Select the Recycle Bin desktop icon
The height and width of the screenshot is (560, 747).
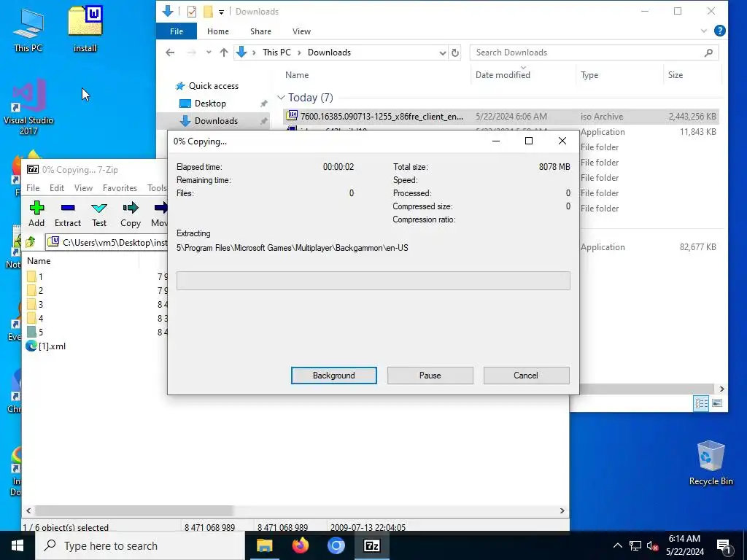pyautogui.click(x=711, y=463)
